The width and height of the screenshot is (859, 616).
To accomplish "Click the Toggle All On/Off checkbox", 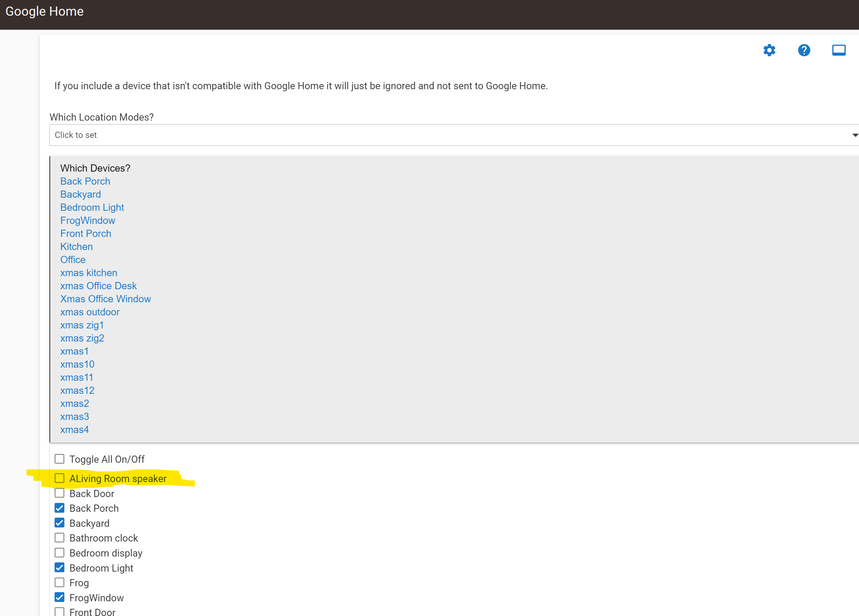I will tap(59, 459).
